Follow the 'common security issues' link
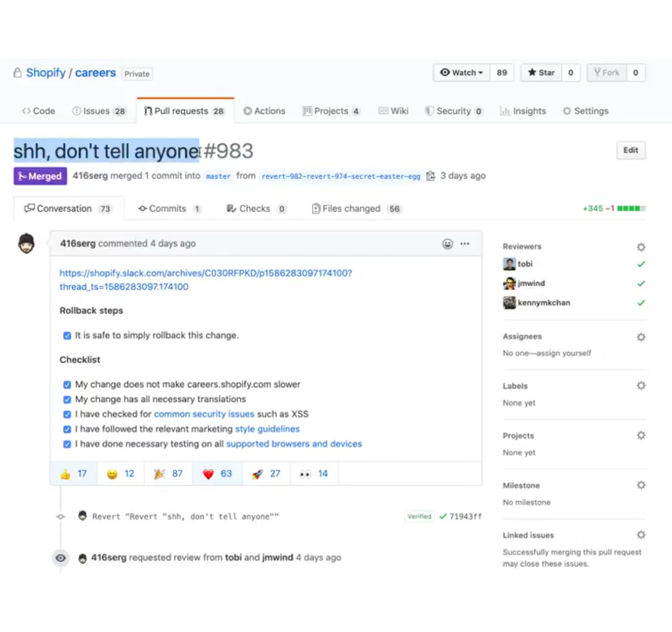 [204, 414]
